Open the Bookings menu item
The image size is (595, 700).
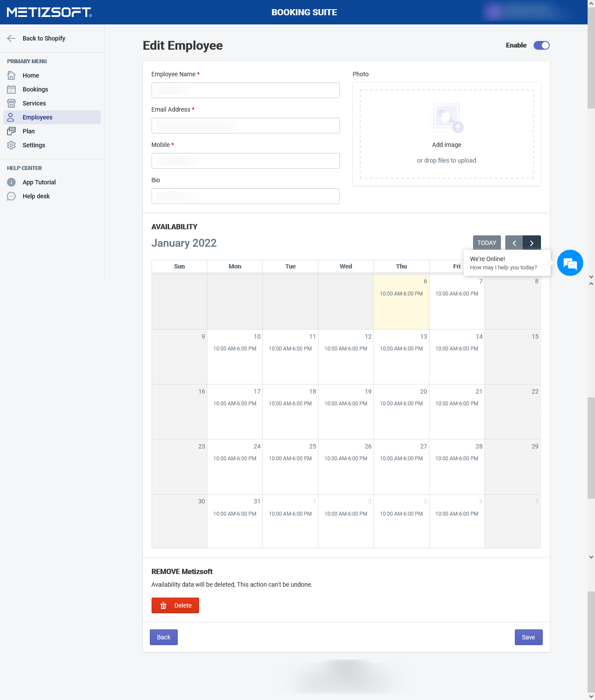(35, 89)
